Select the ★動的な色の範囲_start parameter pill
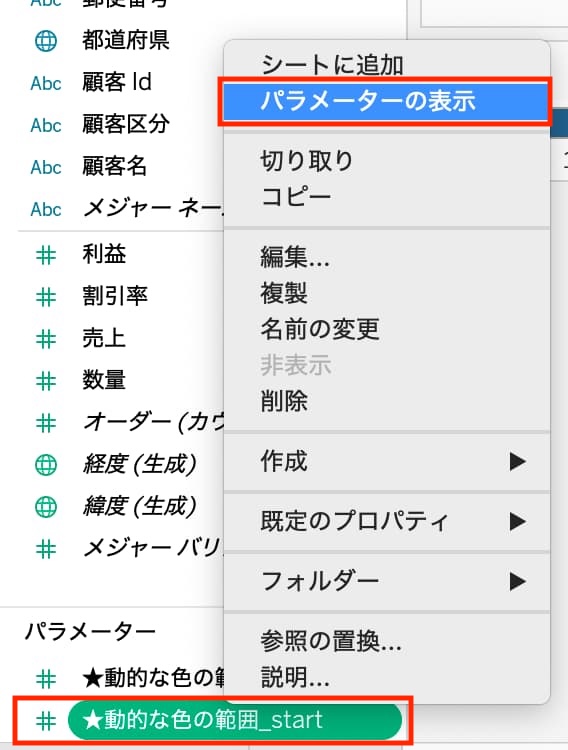The height and width of the screenshot is (750, 568). 234,721
